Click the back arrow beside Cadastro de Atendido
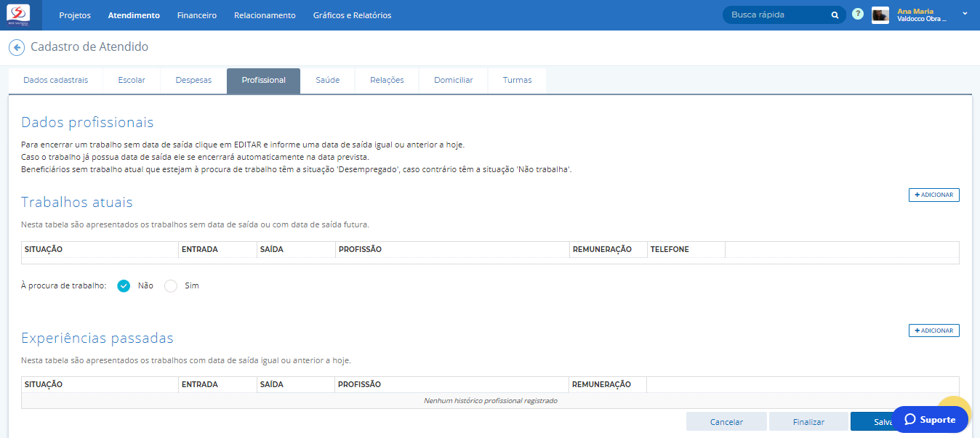 tap(16, 47)
